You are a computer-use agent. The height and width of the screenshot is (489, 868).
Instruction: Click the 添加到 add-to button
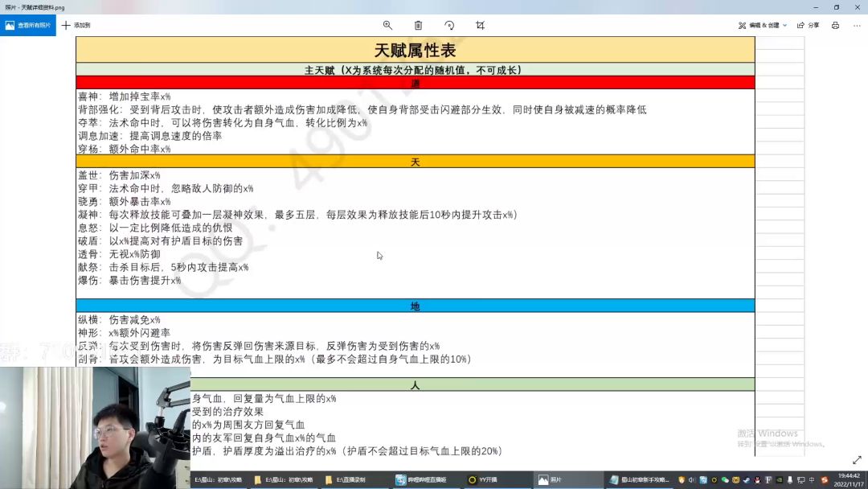(76, 26)
